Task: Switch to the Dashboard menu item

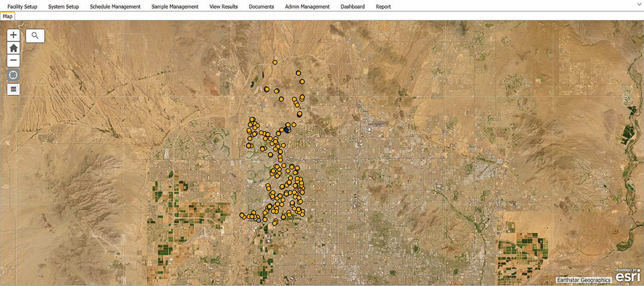Action: pyautogui.click(x=352, y=6)
